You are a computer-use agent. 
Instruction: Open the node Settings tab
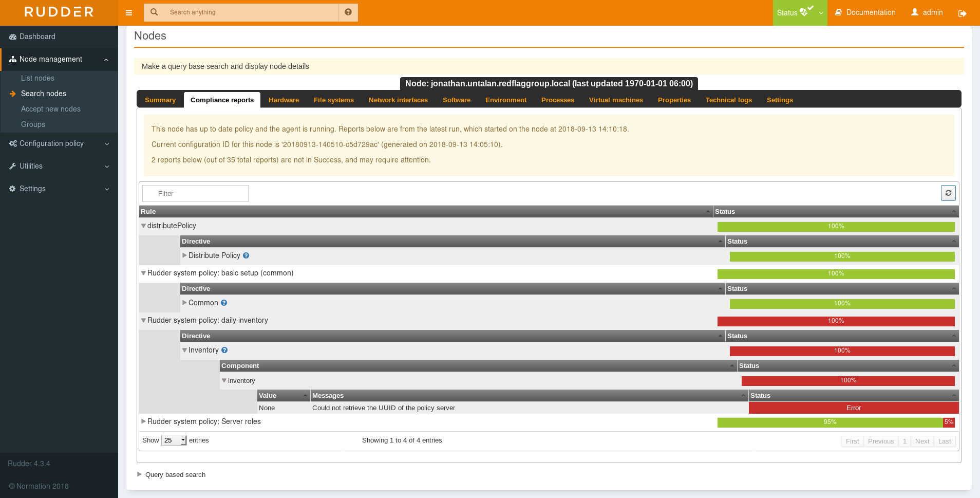point(780,100)
